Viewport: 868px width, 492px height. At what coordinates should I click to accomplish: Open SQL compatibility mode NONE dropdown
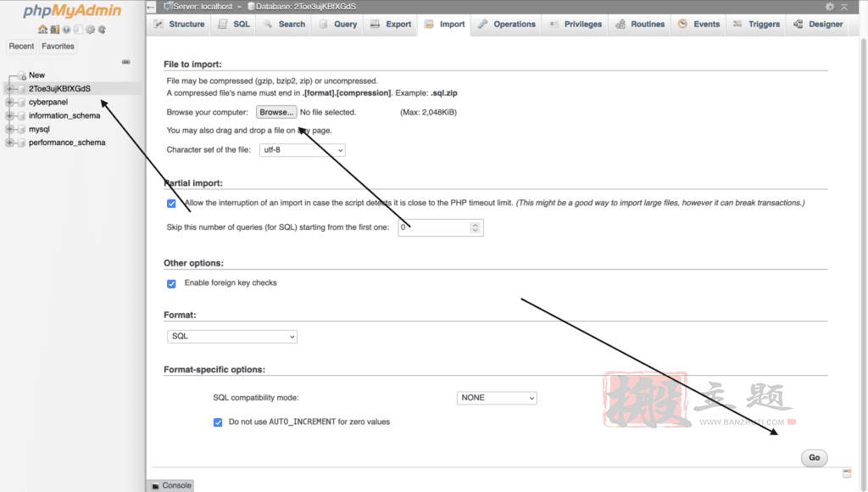click(497, 398)
